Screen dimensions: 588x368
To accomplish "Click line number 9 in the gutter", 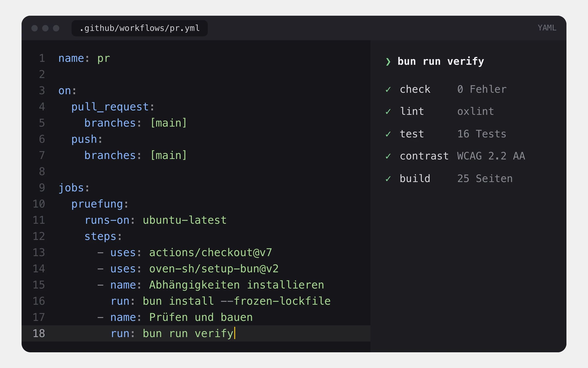I will point(42,188).
